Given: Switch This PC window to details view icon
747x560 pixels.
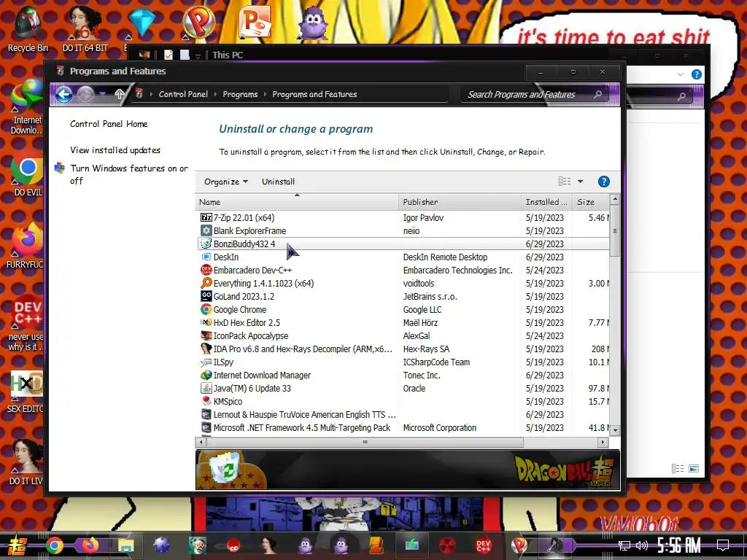Looking at the screenshot, I should pyautogui.click(x=678, y=469).
